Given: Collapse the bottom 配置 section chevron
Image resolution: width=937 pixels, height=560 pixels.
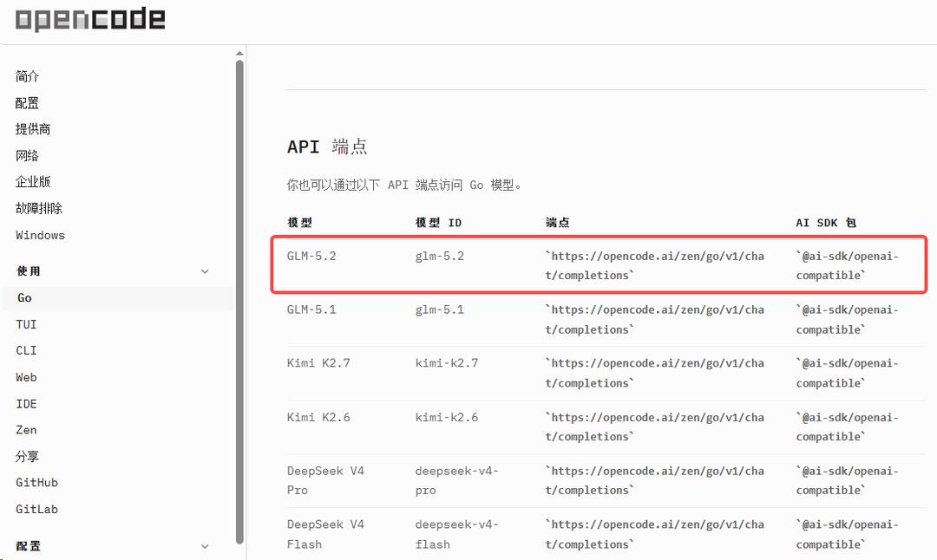Looking at the screenshot, I should point(205,546).
